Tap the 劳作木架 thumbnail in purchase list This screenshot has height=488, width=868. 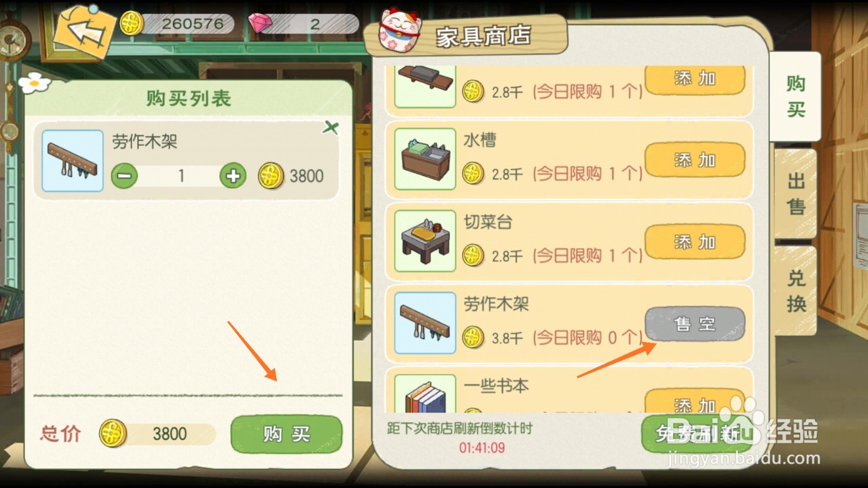(72, 160)
